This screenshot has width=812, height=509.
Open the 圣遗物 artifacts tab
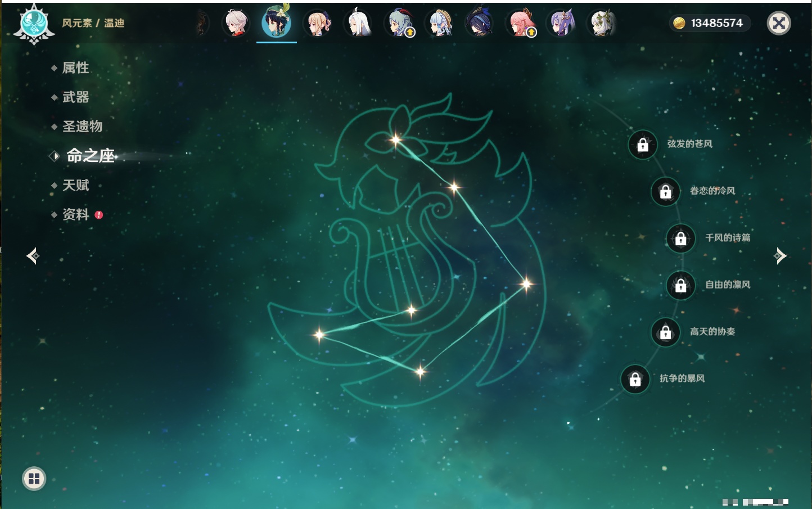(x=82, y=127)
